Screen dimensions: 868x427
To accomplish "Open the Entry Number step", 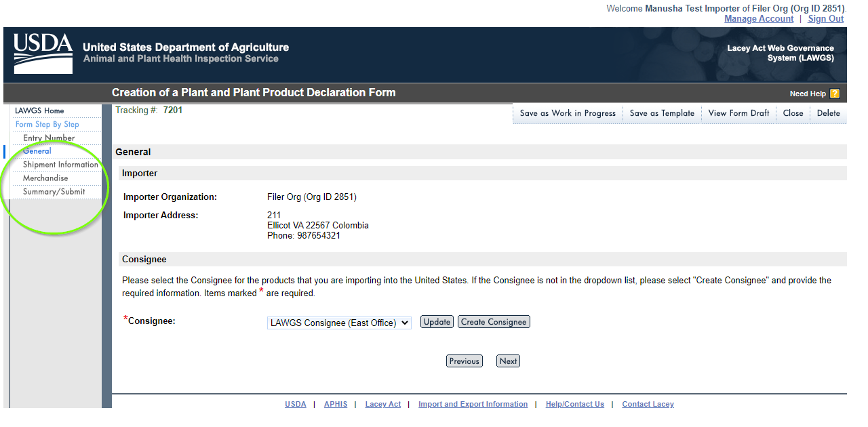I will pos(49,138).
